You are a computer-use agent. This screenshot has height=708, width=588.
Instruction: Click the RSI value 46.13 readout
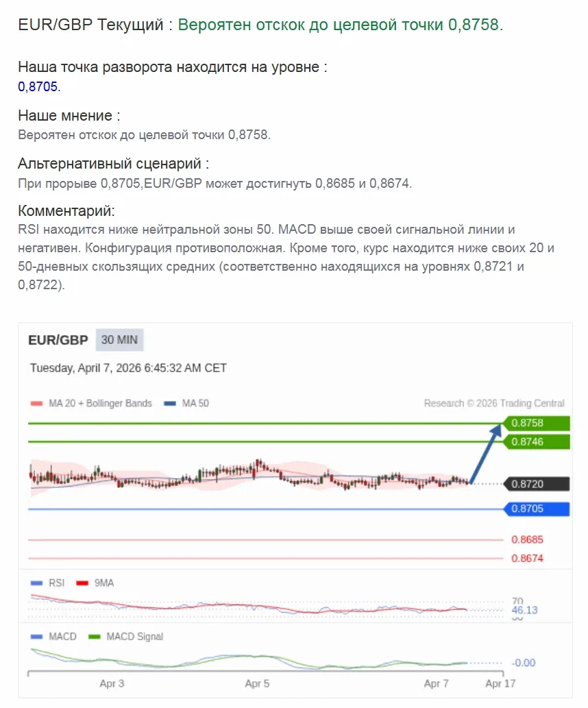[524, 610]
